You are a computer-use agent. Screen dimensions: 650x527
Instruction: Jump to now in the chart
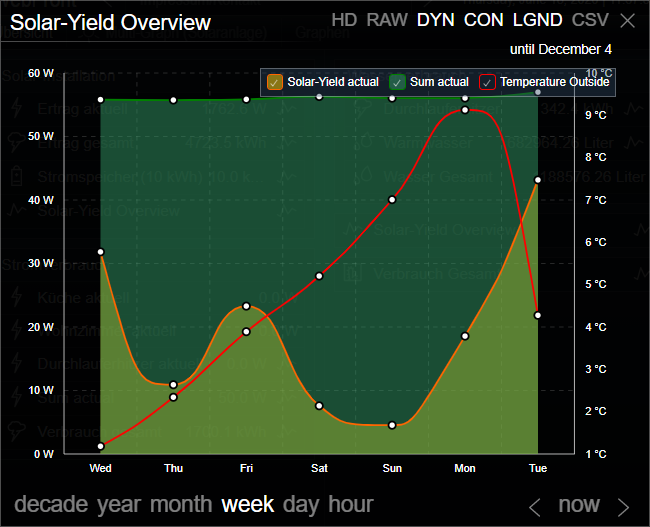[x=579, y=505]
